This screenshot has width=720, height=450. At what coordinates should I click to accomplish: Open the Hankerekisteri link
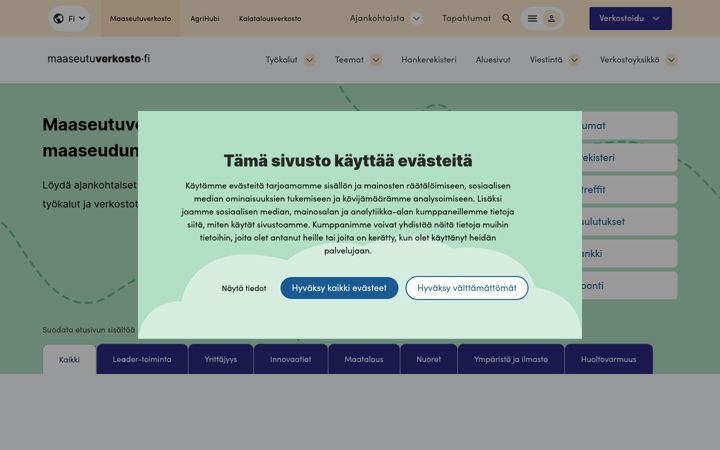click(429, 60)
